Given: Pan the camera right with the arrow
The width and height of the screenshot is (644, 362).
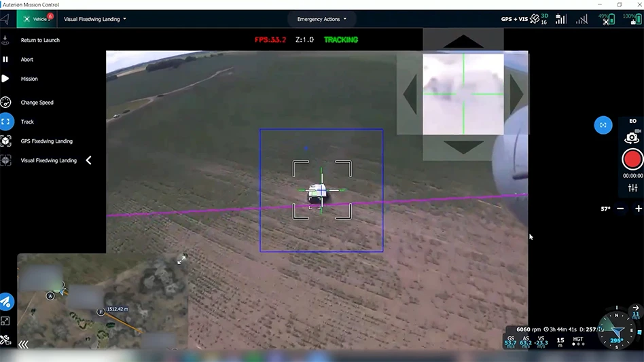Looking at the screenshot, I should coord(516,94).
